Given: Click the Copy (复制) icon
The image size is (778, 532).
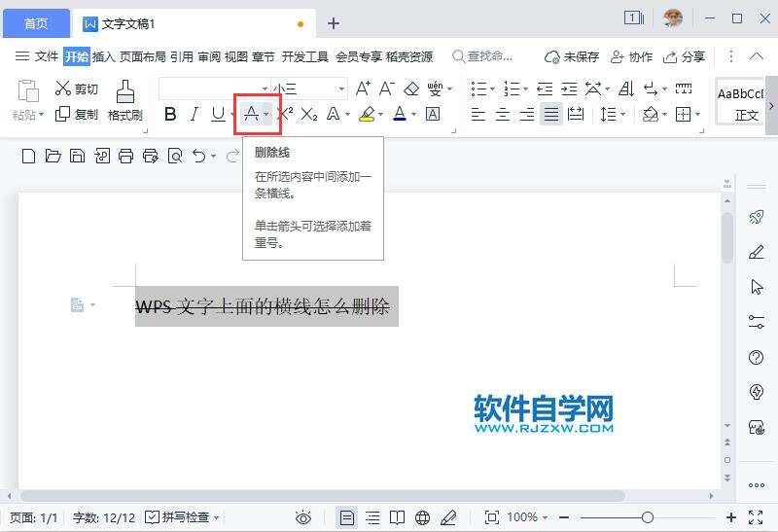Looking at the screenshot, I should click(x=62, y=114).
